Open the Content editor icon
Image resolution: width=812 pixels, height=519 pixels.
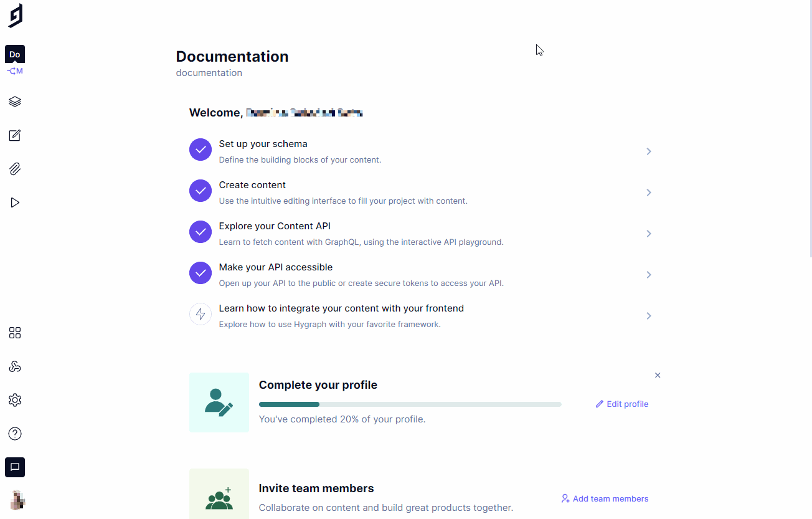(15, 135)
